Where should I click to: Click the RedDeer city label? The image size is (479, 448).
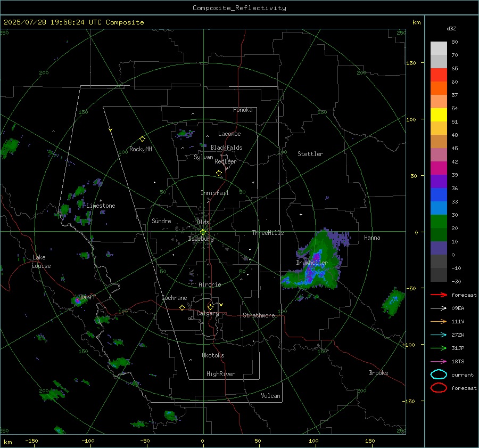pyautogui.click(x=226, y=161)
